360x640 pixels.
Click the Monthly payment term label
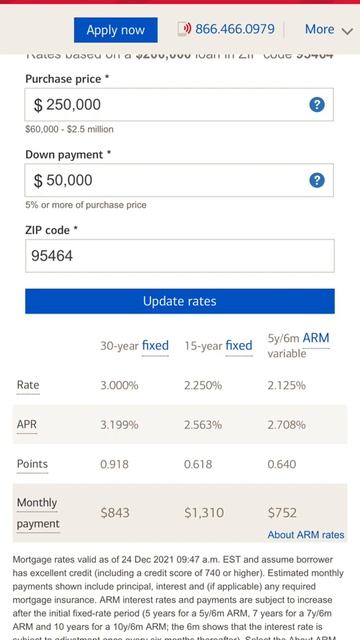click(38, 513)
